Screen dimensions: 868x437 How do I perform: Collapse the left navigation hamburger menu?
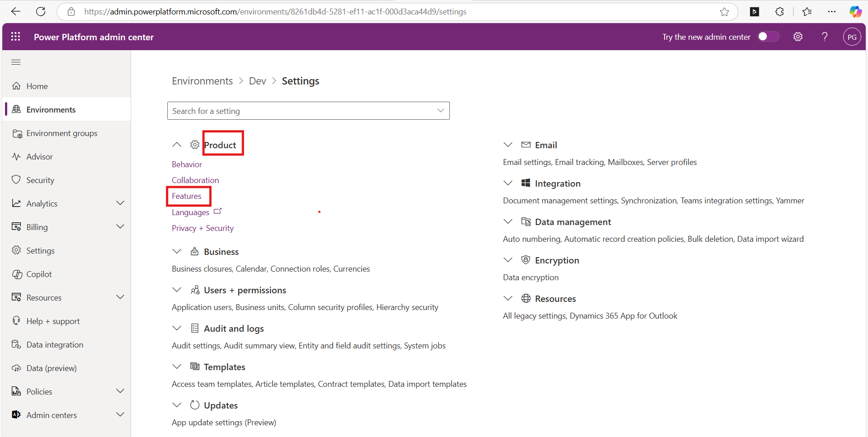tap(16, 62)
